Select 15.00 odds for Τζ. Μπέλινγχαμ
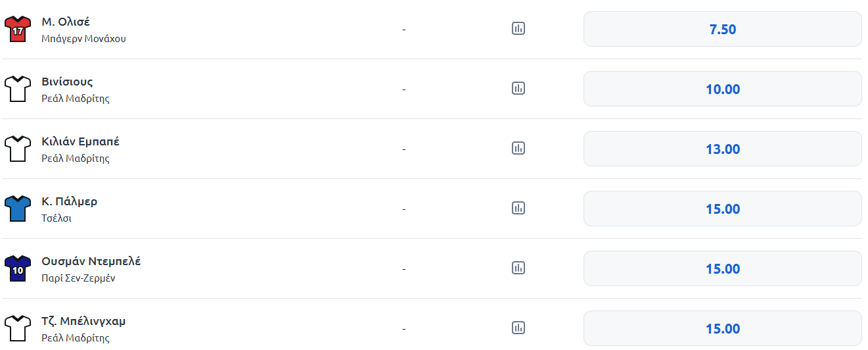This screenshot has height=350, width=868. click(x=722, y=328)
